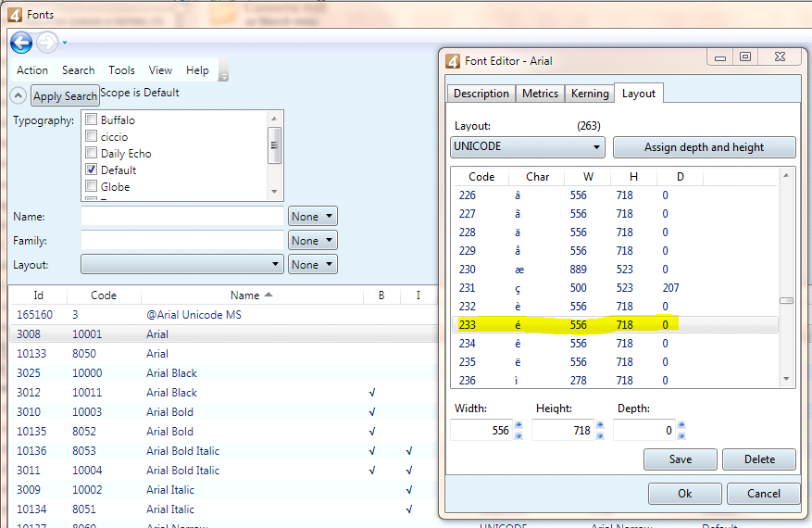Open the toolbar overflow options
Screen dimensions: 812x528
pos(224,70)
